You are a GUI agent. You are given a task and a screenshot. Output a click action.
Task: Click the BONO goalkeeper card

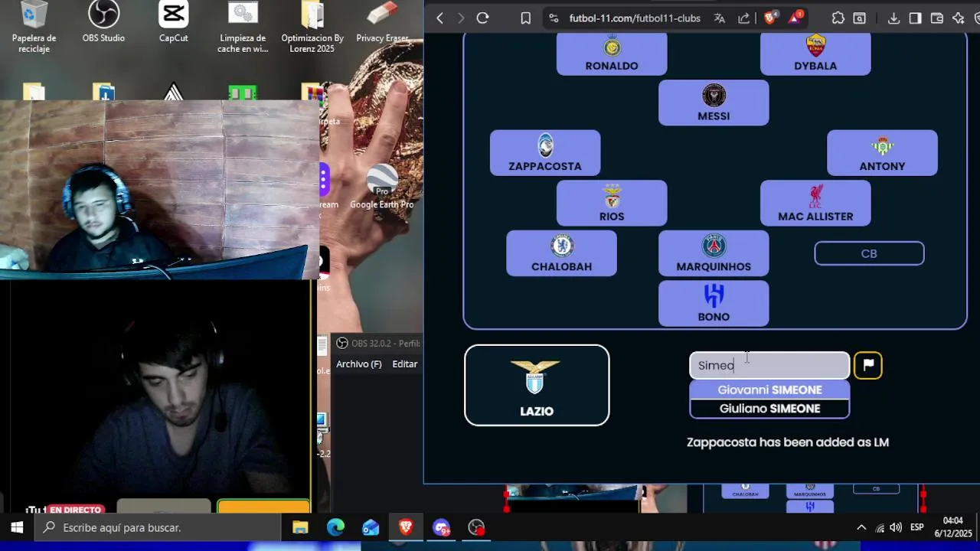[x=714, y=303]
